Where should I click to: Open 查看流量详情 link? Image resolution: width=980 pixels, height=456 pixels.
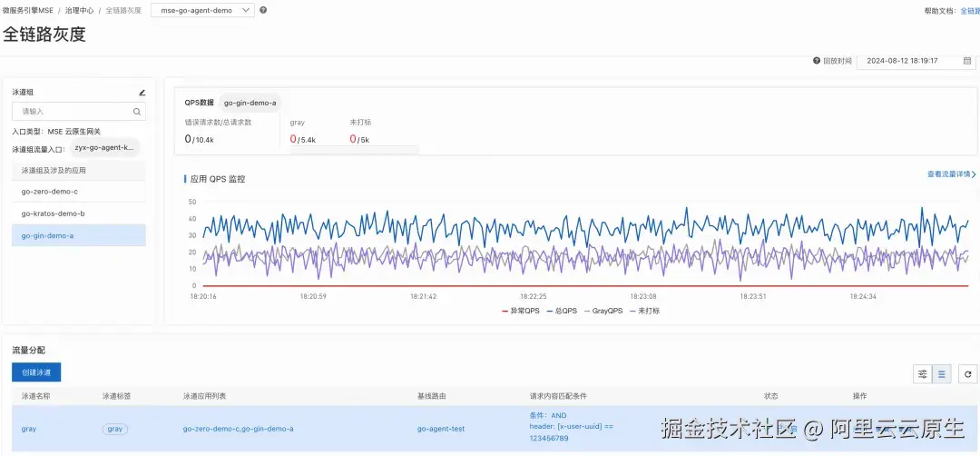tap(951, 174)
